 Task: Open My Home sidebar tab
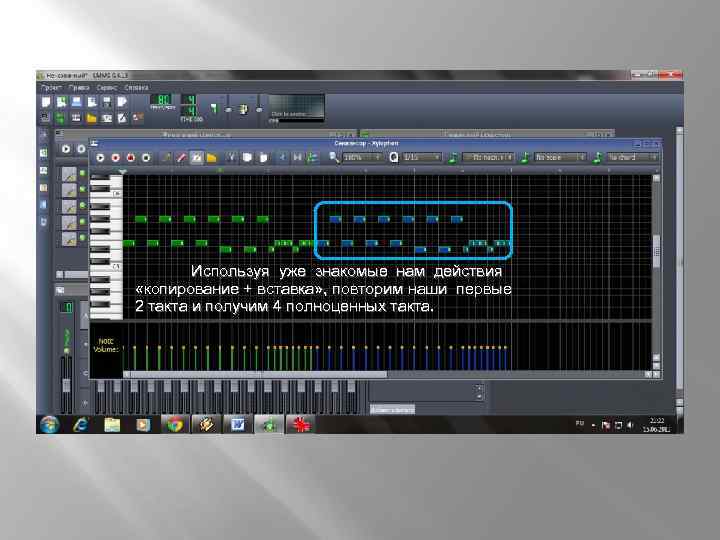tap(44, 205)
